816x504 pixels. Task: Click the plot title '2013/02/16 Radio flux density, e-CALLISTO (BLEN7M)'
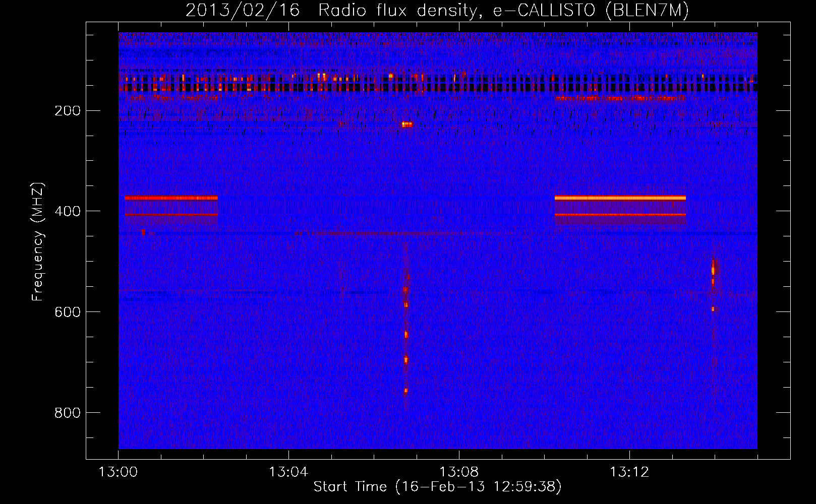click(x=437, y=10)
